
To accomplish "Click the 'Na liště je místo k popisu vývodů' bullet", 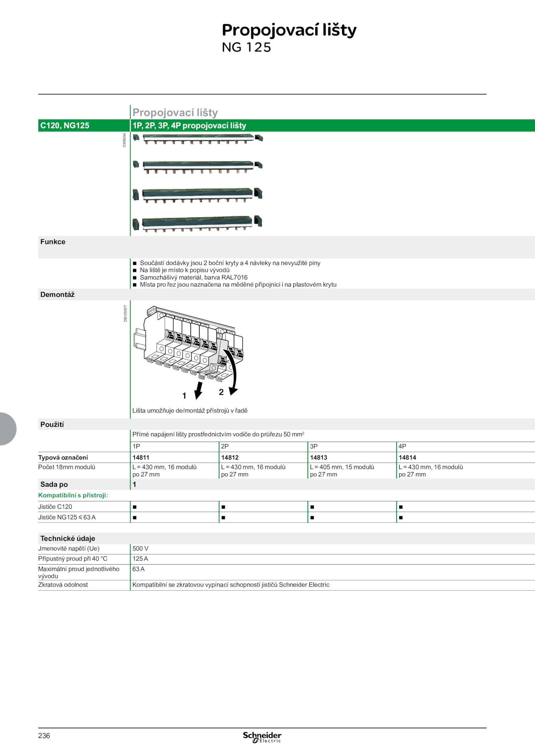I will 185,270.
